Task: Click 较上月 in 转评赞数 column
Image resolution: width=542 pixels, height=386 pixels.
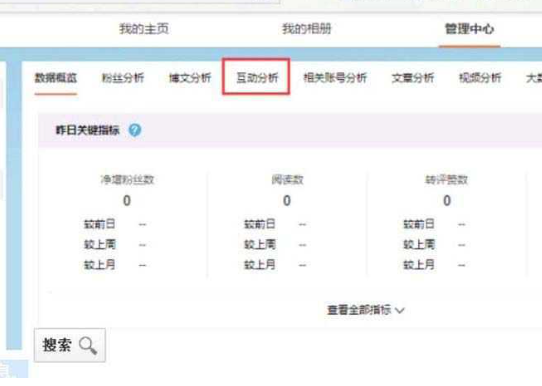Action: tap(419, 265)
